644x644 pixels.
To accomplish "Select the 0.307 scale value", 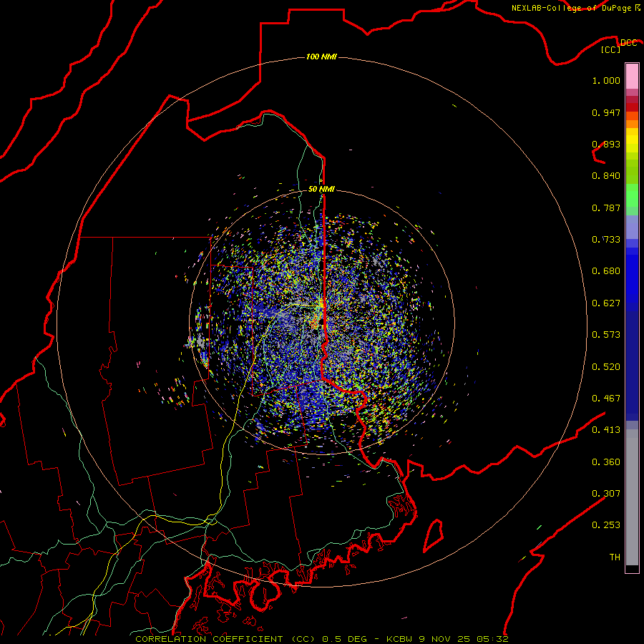I will [x=606, y=494].
